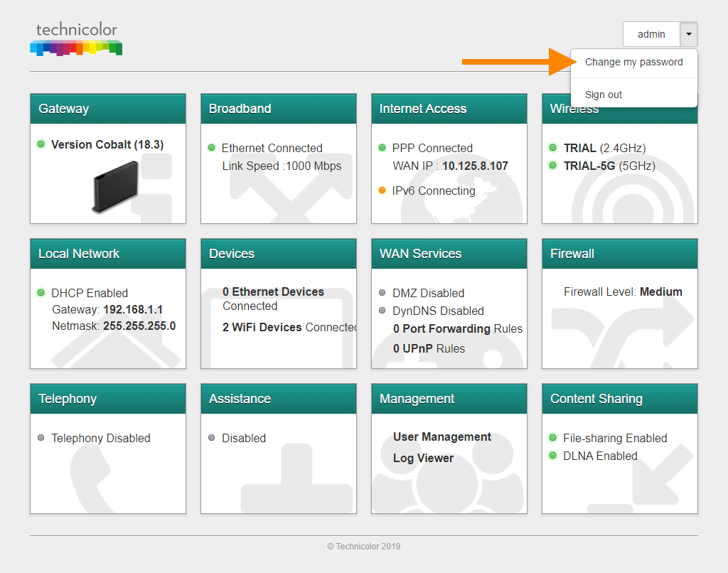Click the orange IPv6 Connecting status indicator

[x=382, y=191]
